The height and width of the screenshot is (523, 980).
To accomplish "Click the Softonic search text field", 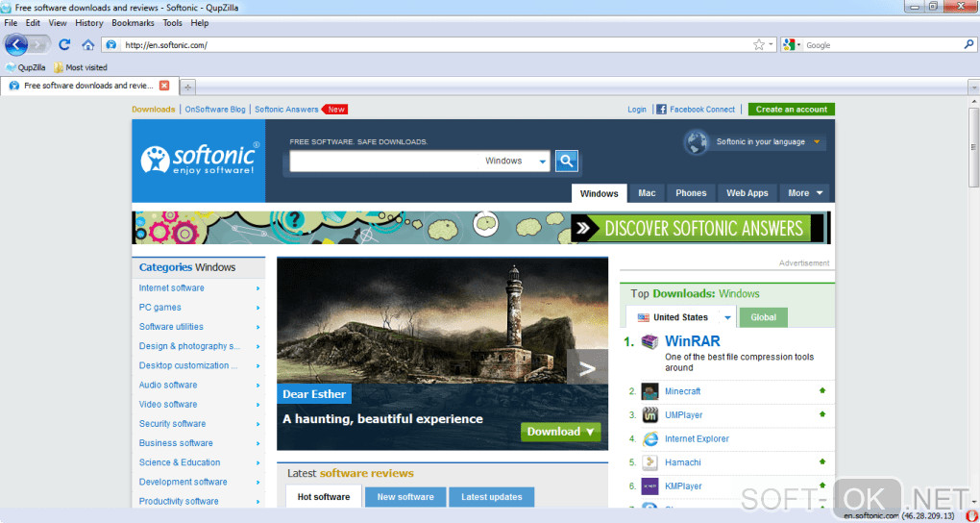I will click(x=383, y=161).
